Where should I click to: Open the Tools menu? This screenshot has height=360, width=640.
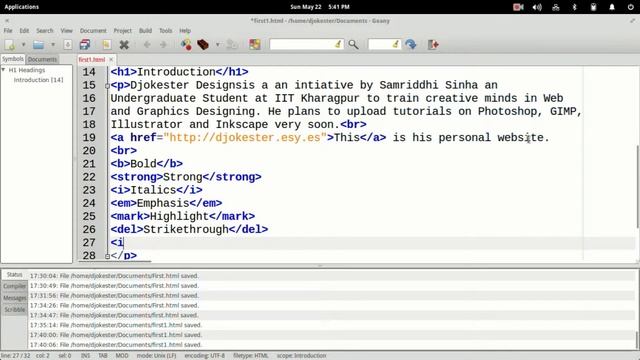(165, 31)
